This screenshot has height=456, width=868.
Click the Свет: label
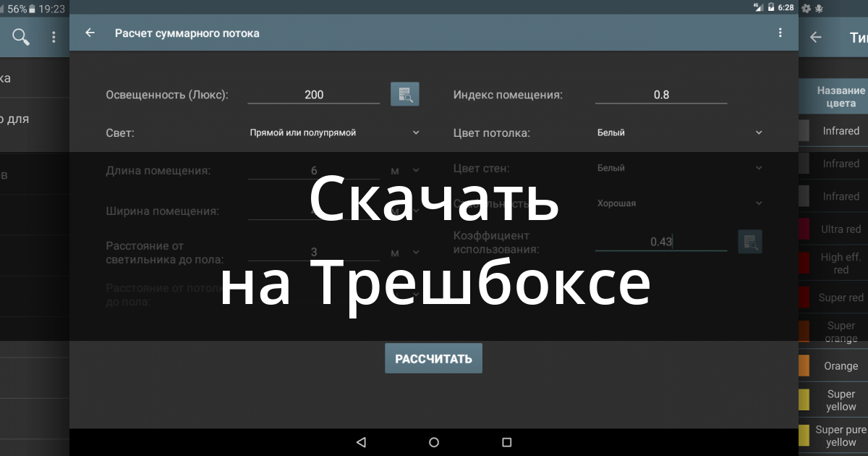pyautogui.click(x=120, y=133)
